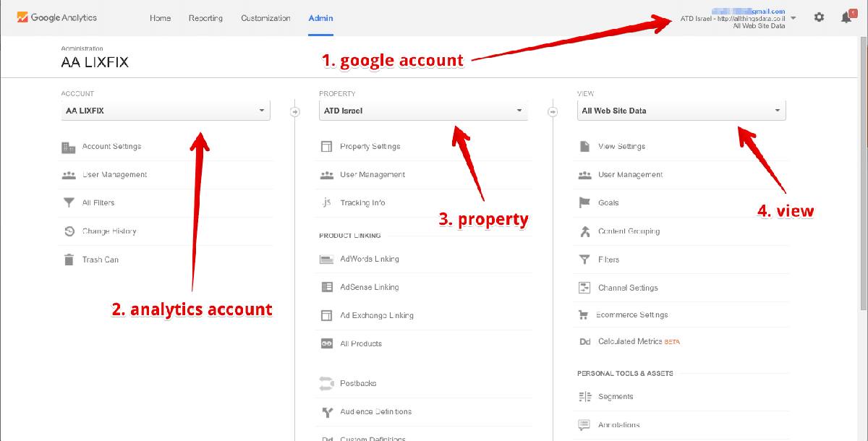Viewport: 868px width, 441px height.
Task: Click the Change History clock icon
Action: tap(69, 231)
